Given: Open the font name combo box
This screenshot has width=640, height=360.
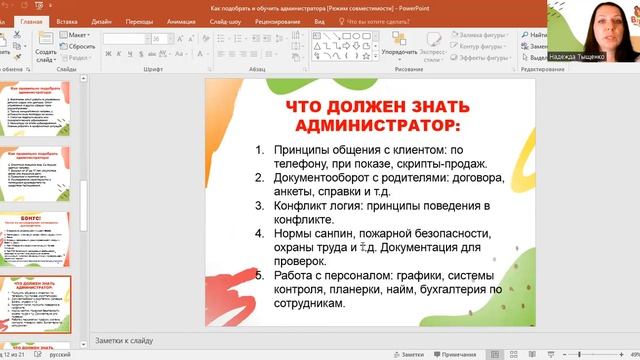Looking at the screenshot, I should tap(127, 39).
